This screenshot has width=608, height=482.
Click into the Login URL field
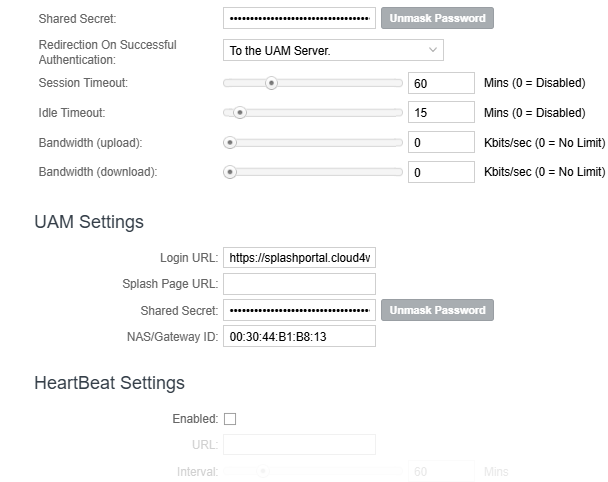click(299, 258)
